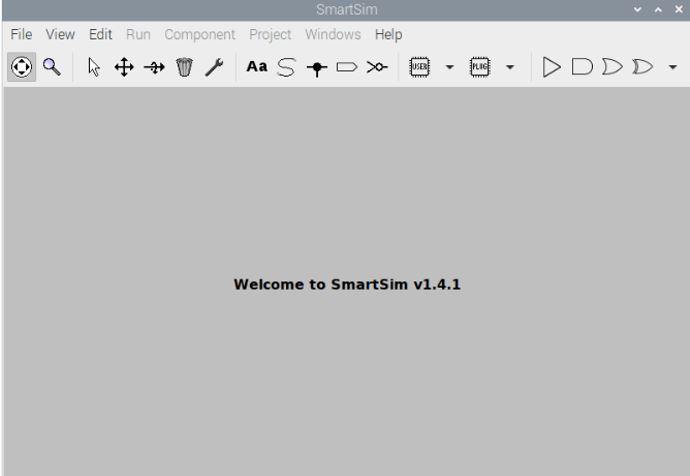Image resolution: width=690 pixels, height=476 pixels.
Task: Select the wrench adjust tool
Action: pyautogui.click(x=214, y=67)
